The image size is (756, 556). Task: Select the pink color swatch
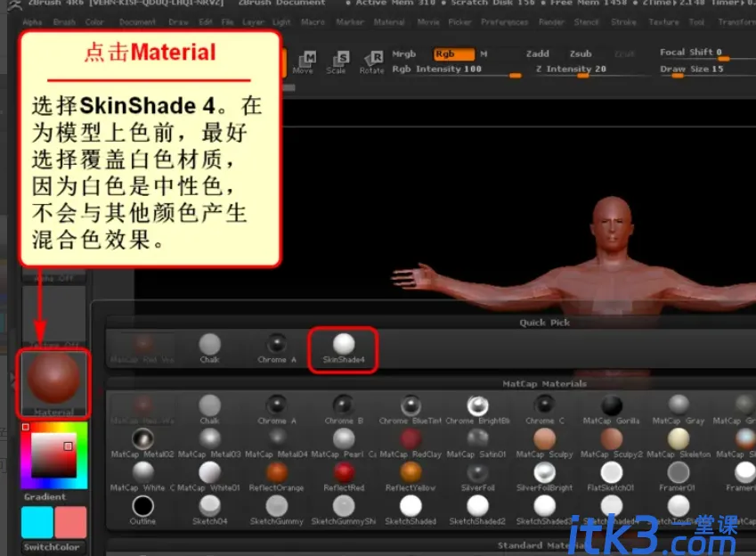tap(70, 522)
